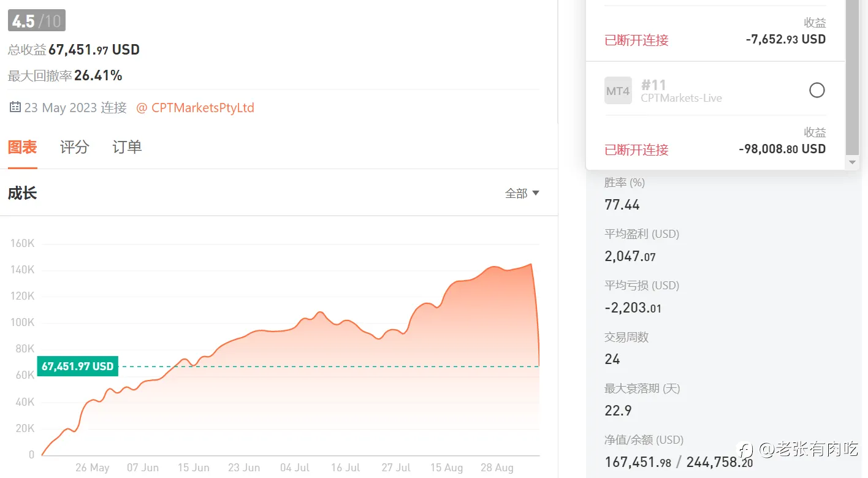This screenshot has height=478, width=868.
Task: Click the 最大衰落期 (天) label
Action: 642,389
